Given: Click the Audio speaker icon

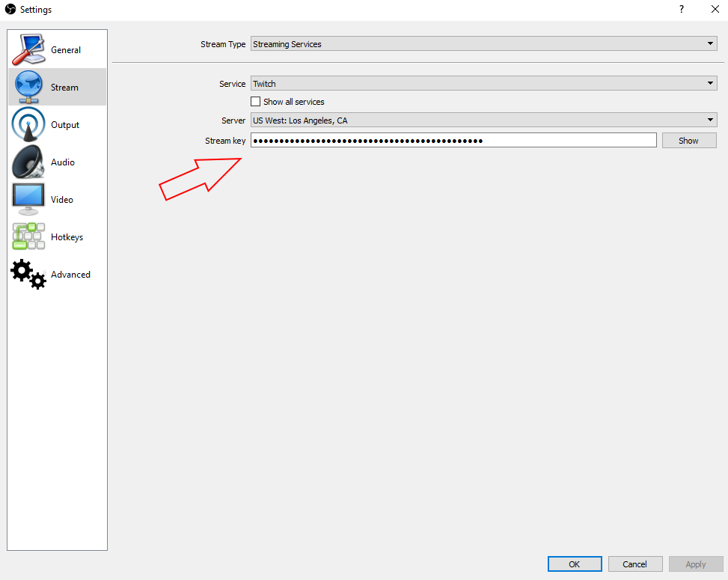Looking at the screenshot, I should tap(28, 162).
